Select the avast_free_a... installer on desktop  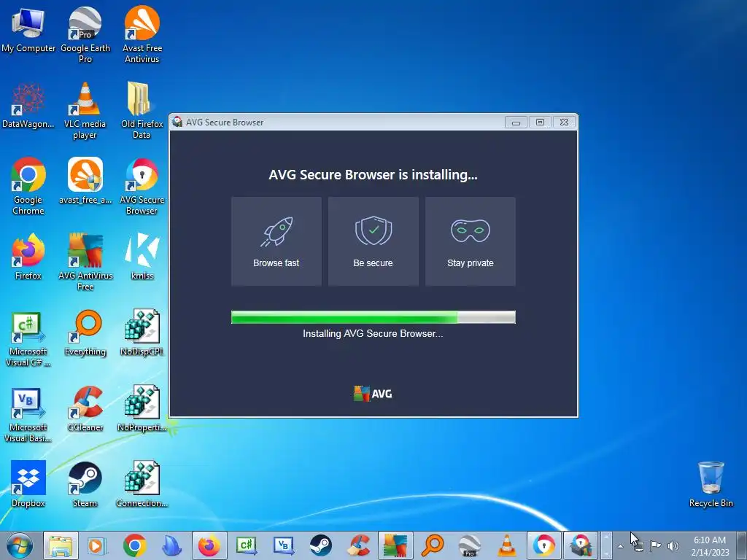[x=85, y=181]
